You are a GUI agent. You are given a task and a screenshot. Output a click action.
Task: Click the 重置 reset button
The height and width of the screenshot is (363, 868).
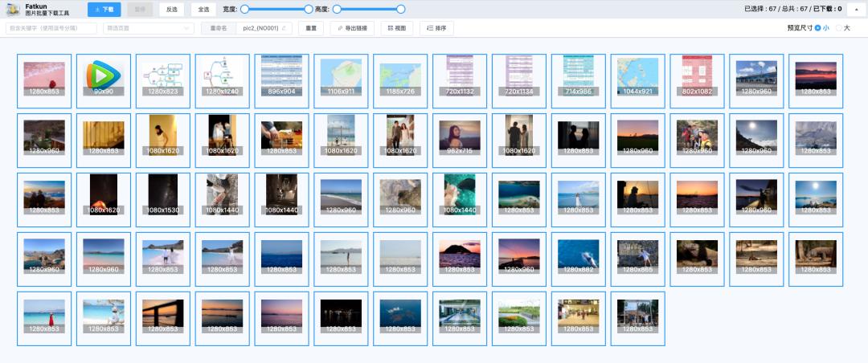[310, 28]
